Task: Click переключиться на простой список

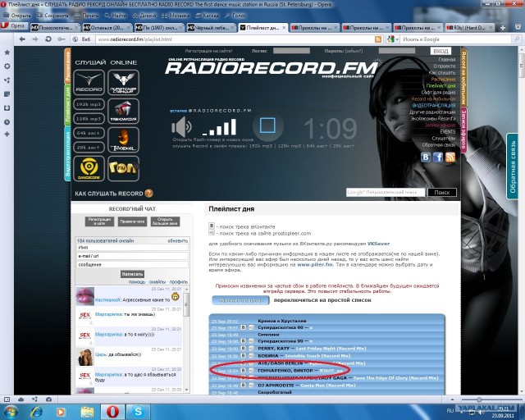Action: (322, 300)
